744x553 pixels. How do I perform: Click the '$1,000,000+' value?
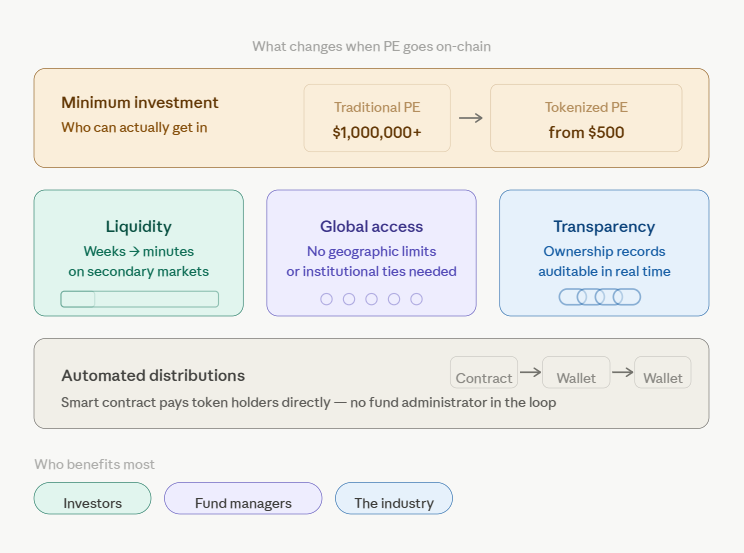tap(377, 132)
